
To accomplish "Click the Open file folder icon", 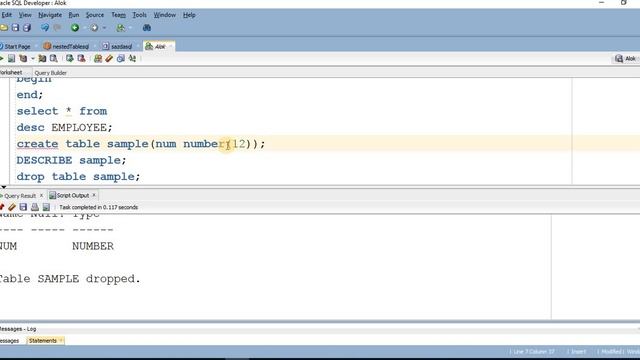I will [4, 28].
